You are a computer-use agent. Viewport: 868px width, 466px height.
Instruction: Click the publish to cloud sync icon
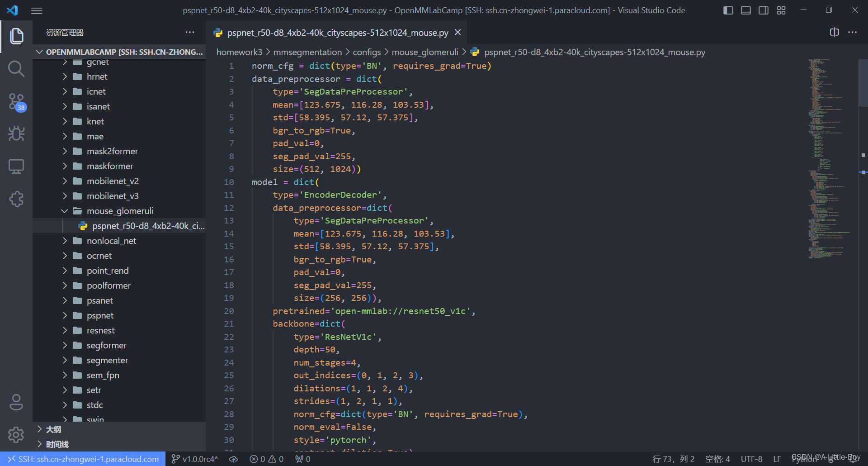pos(234,459)
